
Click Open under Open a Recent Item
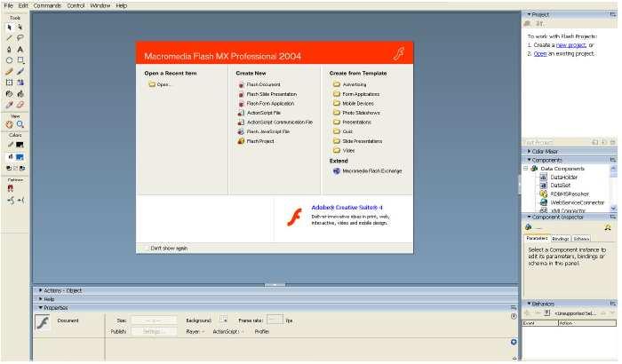[x=159, y=84]
